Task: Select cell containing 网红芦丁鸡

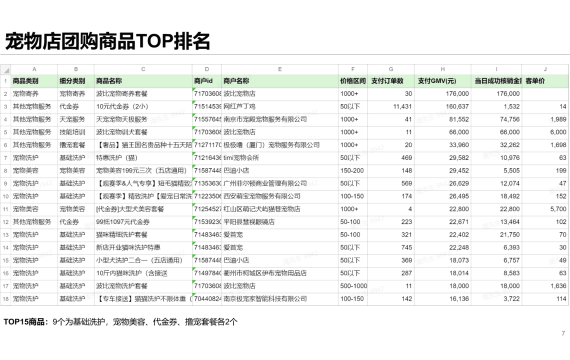Action: 280,107
